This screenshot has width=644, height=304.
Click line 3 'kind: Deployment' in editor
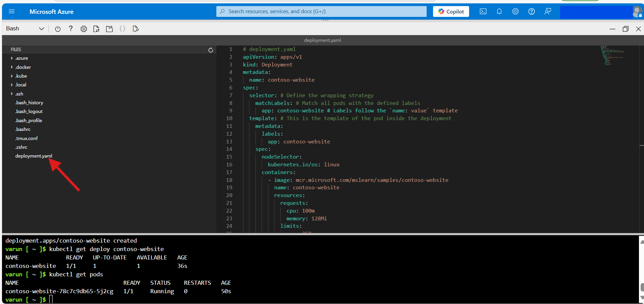pyautogui.click(x=268, y=64)
